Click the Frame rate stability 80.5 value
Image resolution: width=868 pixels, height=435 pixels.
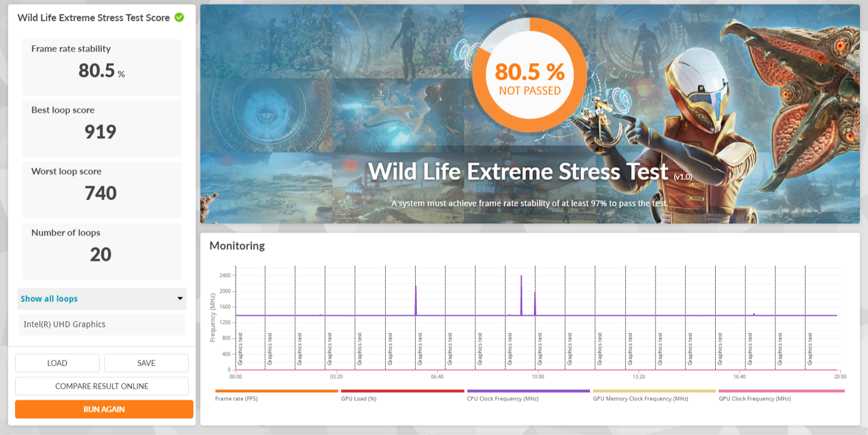[x=102, y=71]
